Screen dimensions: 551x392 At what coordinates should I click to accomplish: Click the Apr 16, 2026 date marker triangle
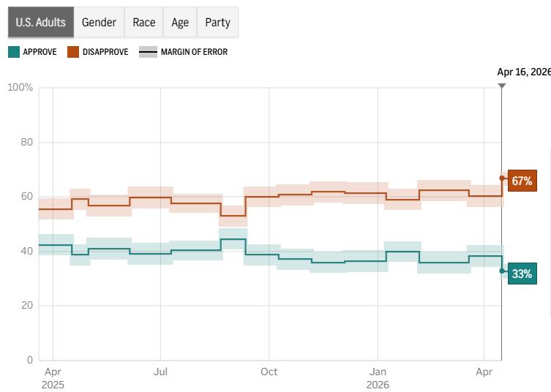pyautogui.click(x=502, y=86)
